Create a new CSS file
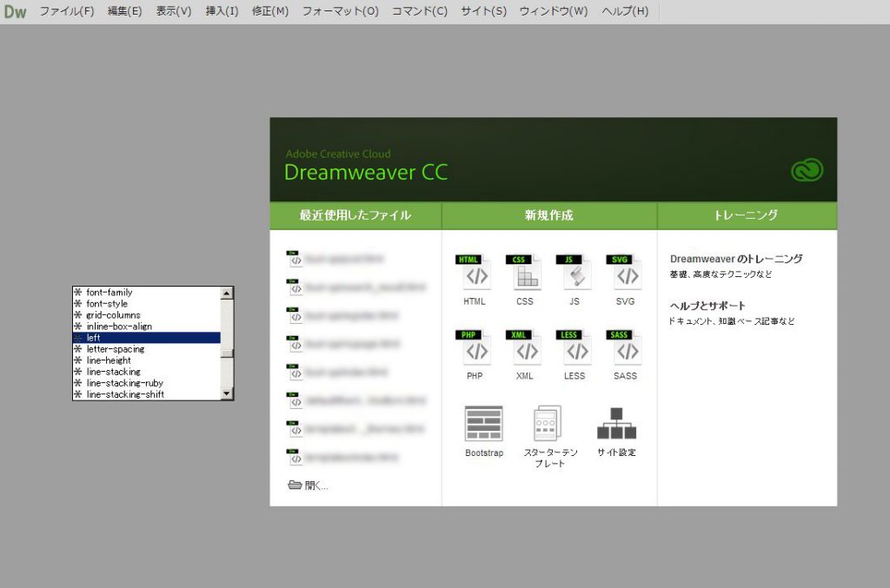Screen dimensions: 890x588 tap(524, 281)
